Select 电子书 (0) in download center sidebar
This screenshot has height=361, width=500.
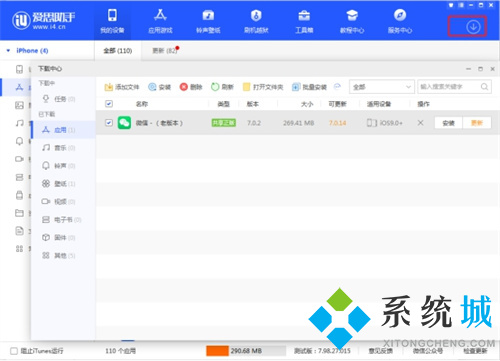pyautogui.click(x=63, y=220)
